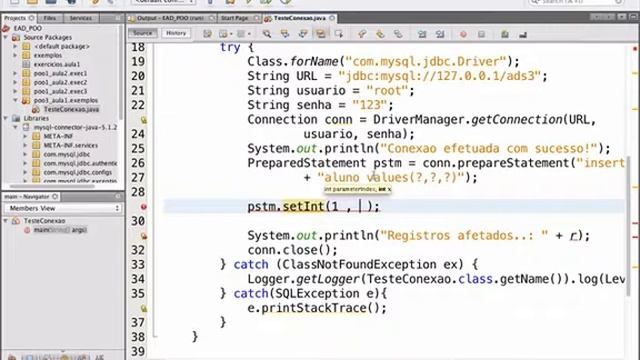The height and width of the screenshot is (360, 640).
Task: Place cursor on conn.close() line
Action: 292,250
